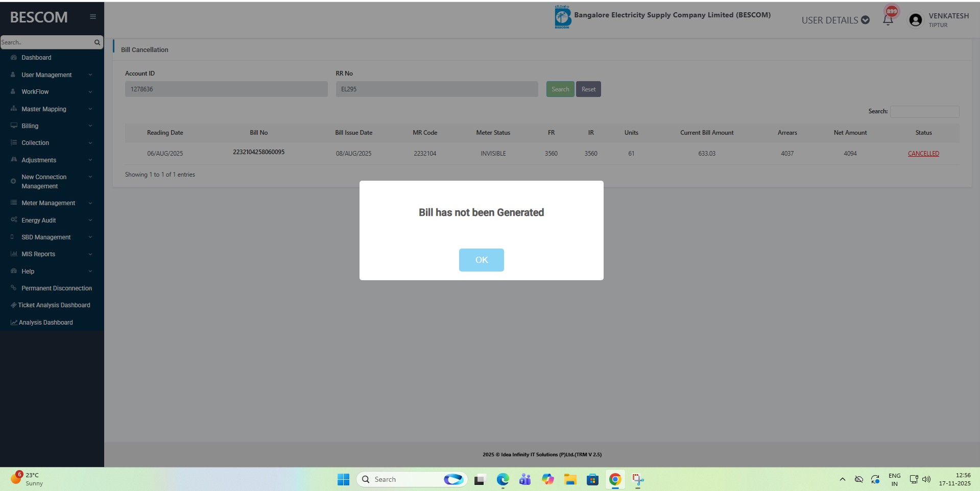
Task: Click the User Management person icon
Action: 13,75
